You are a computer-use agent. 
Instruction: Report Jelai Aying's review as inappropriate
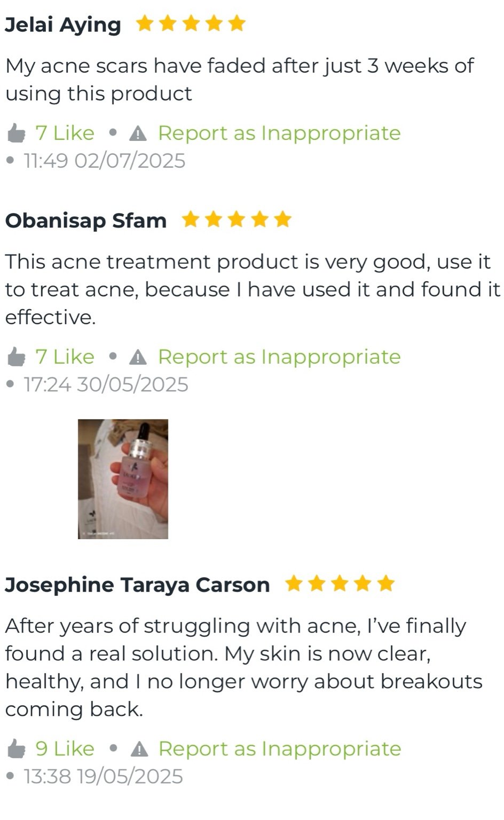tap(279, 133)
